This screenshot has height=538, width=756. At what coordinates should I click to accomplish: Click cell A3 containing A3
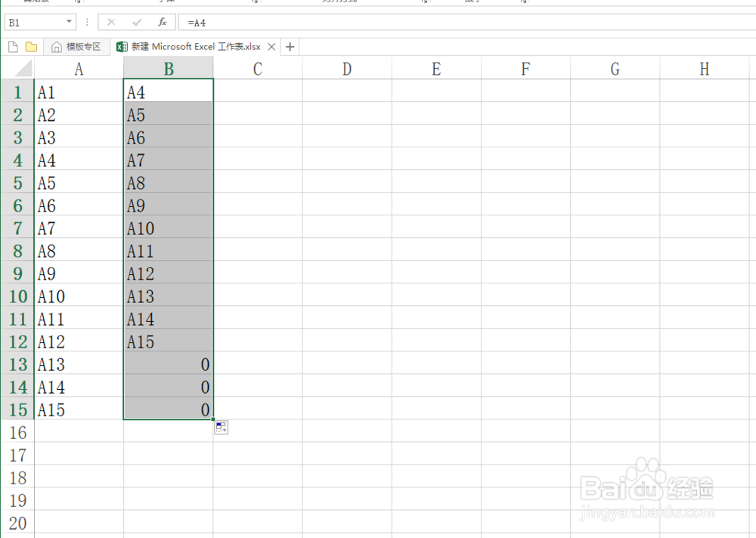click(x=79, y=136)
